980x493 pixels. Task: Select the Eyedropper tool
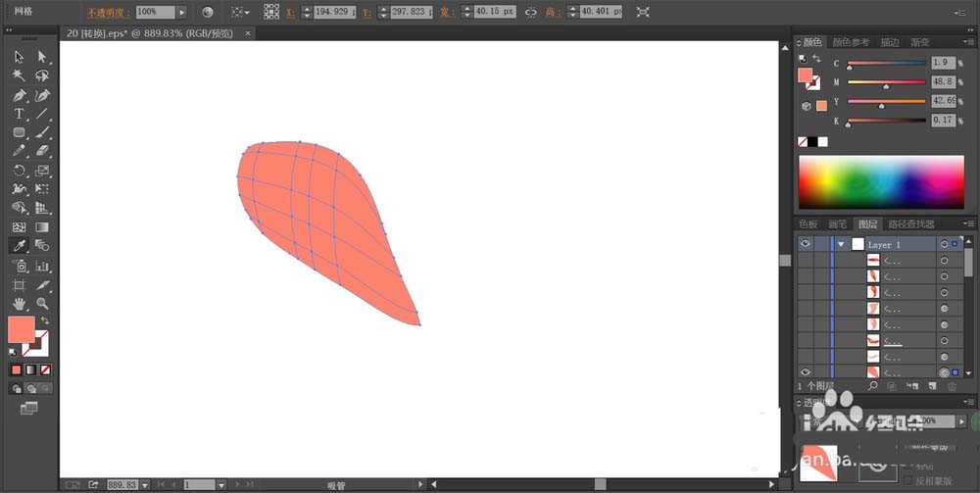pyautogui.click(x=19, y=246)
